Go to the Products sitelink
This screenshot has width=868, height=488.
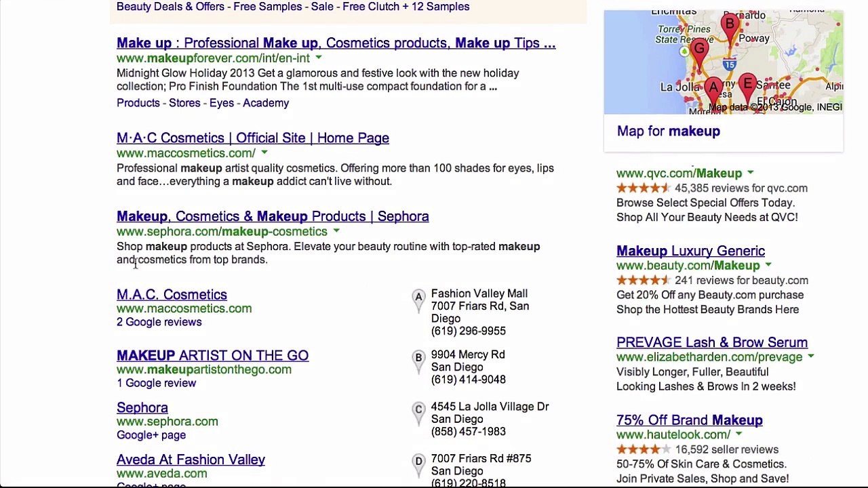[138, 103]
